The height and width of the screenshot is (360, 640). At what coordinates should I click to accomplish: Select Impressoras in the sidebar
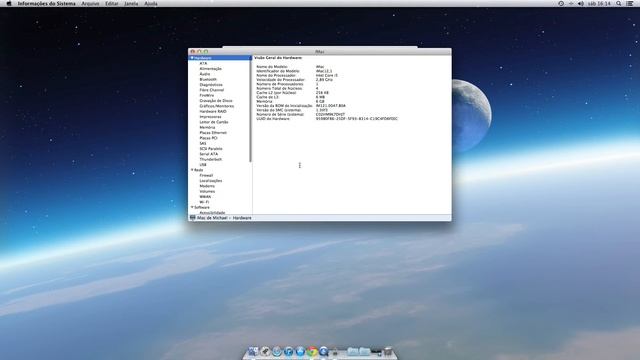point(210,117)
